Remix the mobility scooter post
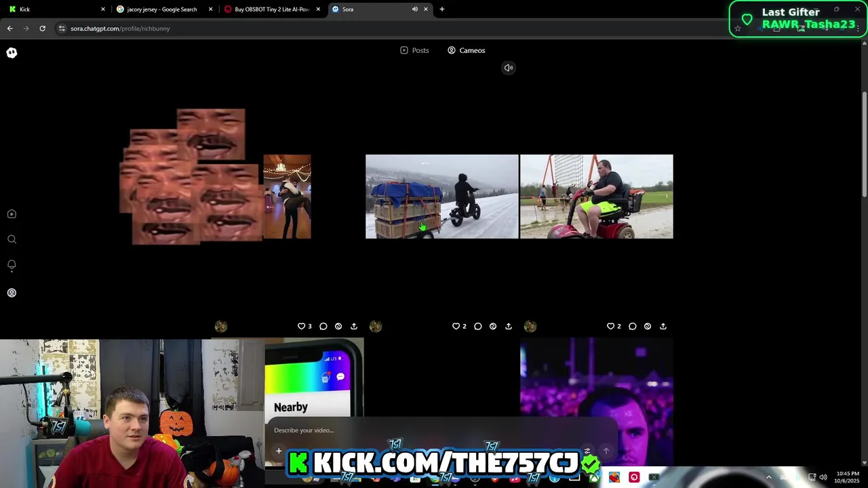The width and height of the screenshot is (868, 488). coord(648,326)
